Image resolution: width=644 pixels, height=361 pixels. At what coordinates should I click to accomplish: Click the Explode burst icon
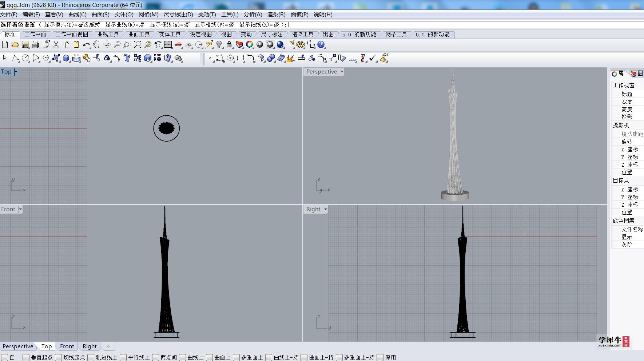[290, 58]
